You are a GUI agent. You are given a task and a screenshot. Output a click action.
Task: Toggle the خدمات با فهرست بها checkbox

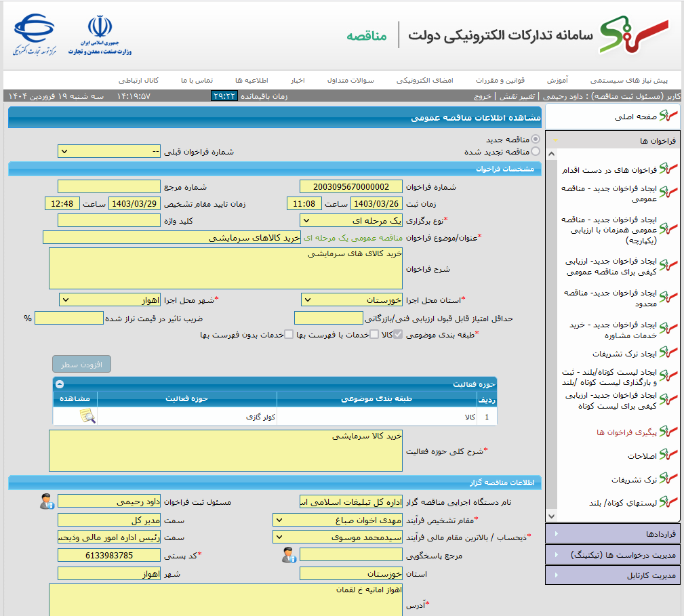point(374,334)
